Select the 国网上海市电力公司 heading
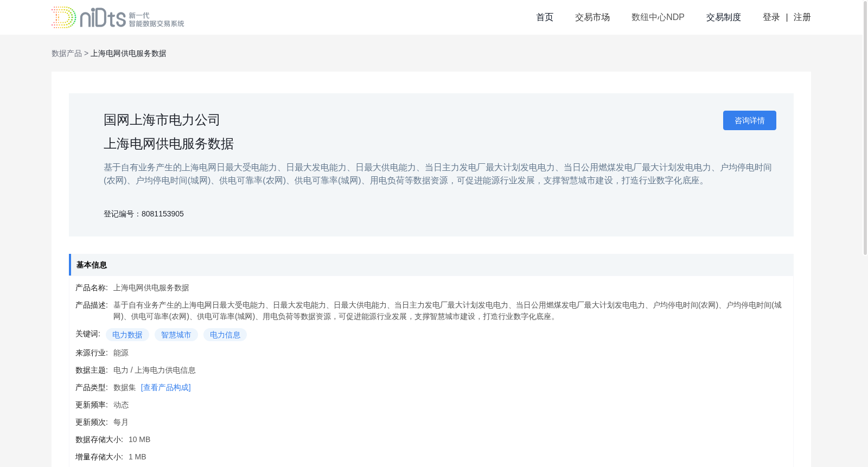This screenshot has width=868, height=467. click(162, 120)
